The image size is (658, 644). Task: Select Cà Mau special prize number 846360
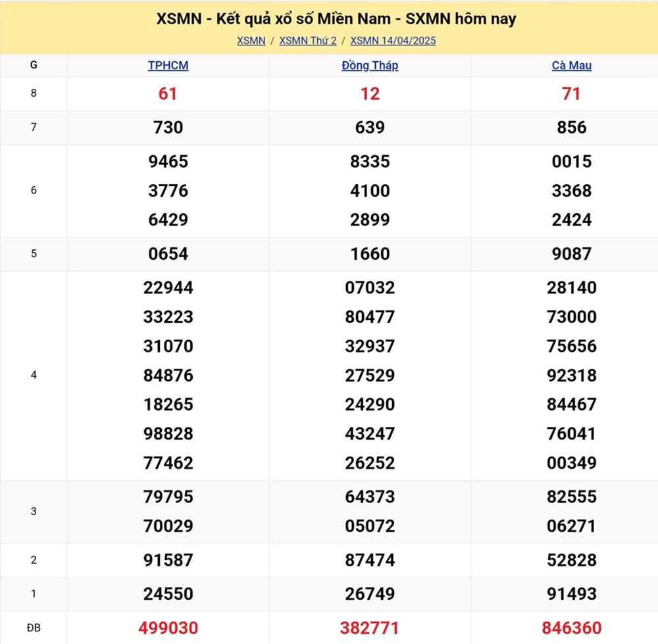tap(571, 628)
